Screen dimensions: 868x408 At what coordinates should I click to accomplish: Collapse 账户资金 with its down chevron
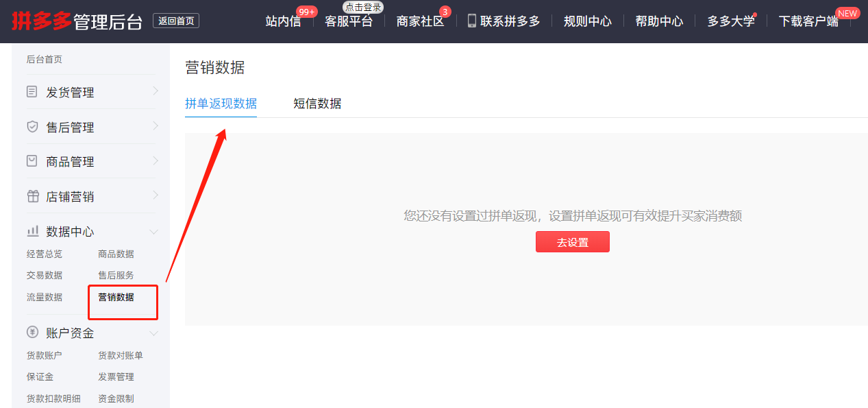154,333
